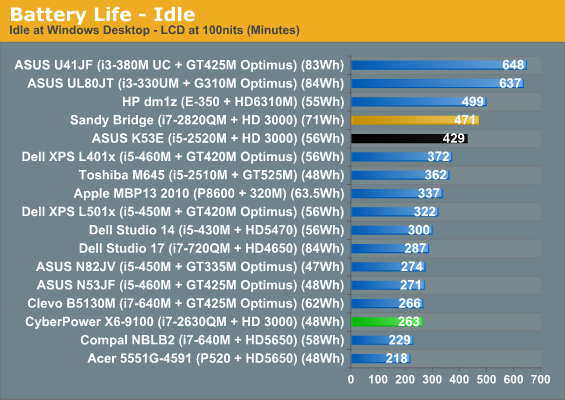Select the ASUS U41JF (83Wh) label
565x400 pixels.
179,65
